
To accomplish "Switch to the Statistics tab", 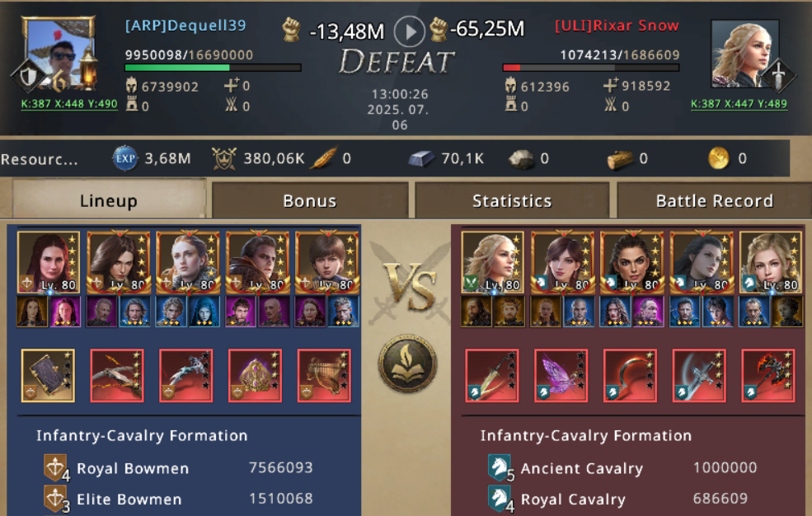I will (x=512, y=200).
